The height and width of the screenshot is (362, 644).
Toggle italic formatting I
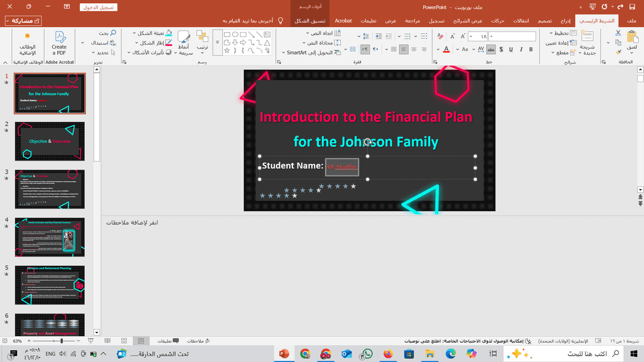[x=521, y=49]
